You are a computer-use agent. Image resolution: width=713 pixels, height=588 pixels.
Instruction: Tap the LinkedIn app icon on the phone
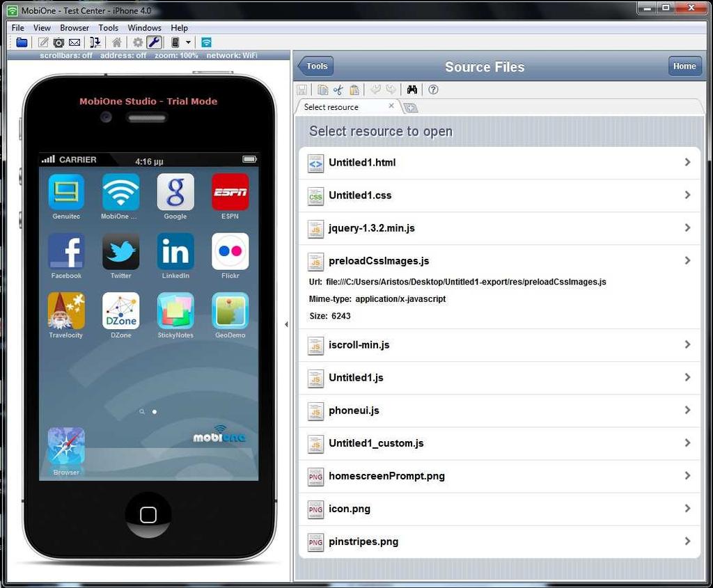click(x=175, y=251)
